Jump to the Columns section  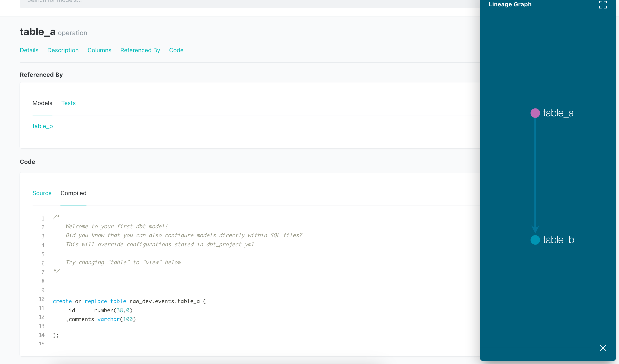pos(99,50)
